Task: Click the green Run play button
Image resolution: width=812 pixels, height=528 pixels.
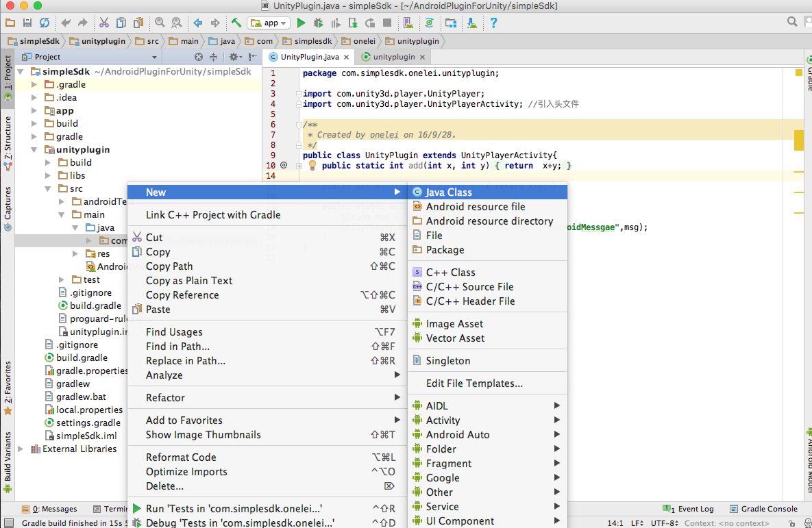Action: pos(302,23)
